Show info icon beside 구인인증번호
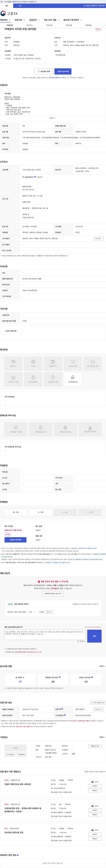This screenshot has height=868, width=106. (x=65, y=715)
